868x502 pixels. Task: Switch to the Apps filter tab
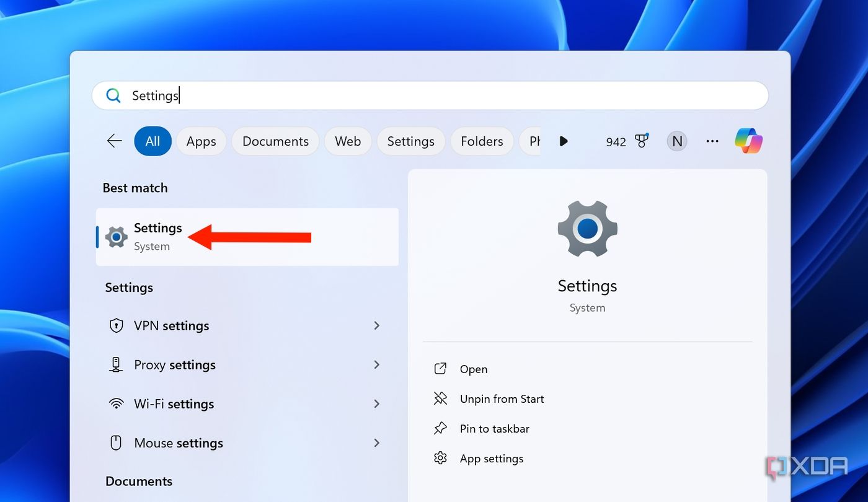pyautogui.click(x=201, y=141)
